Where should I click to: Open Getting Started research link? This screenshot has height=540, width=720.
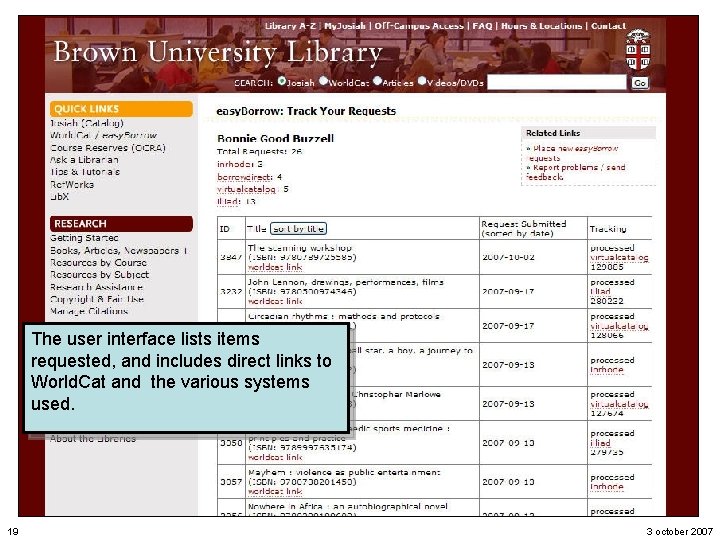point(84,238)
